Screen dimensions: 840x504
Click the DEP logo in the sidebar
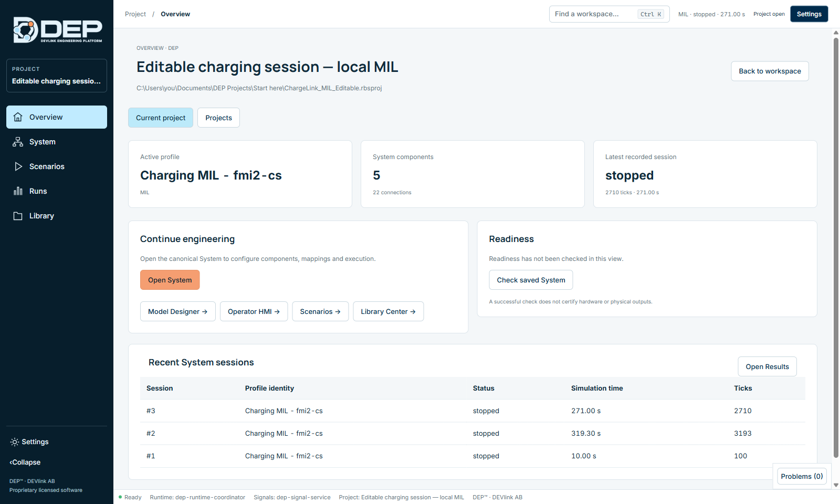[58, 30]
